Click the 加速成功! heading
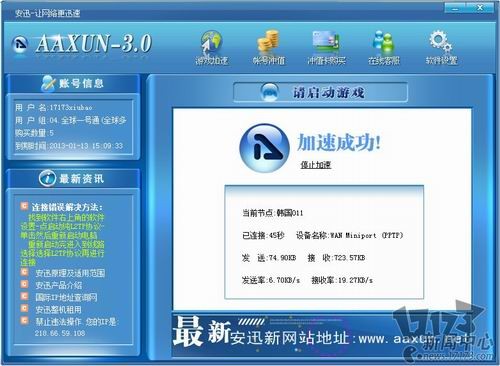The height and width of the screenshot is (366, 500). [339, 143]
